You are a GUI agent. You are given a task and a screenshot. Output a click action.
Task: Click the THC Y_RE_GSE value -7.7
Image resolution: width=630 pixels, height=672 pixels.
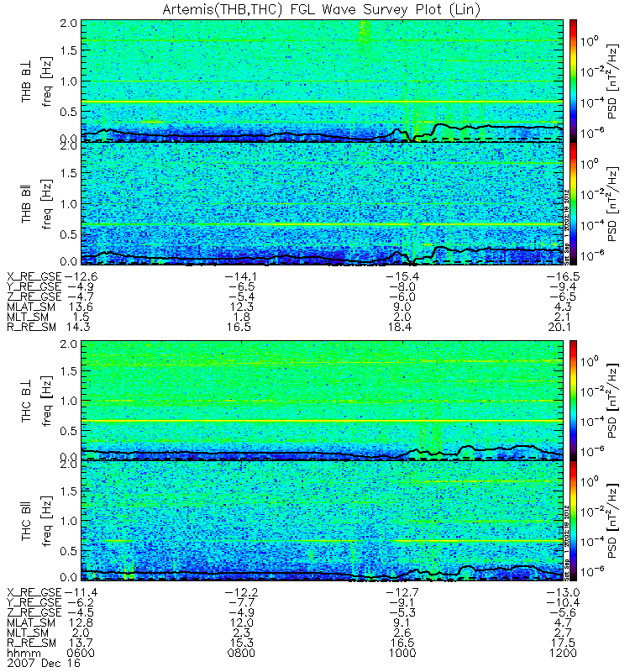(x=241, y=602)
